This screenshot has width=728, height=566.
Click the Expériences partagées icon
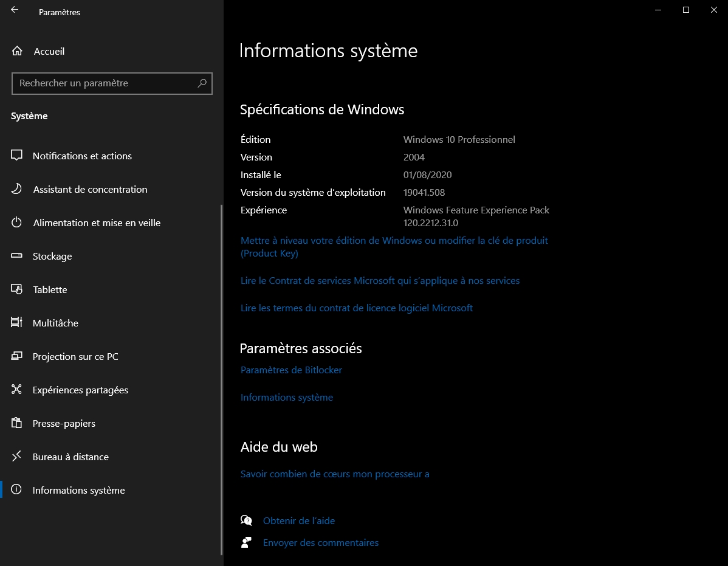click(x=17, y=389)
